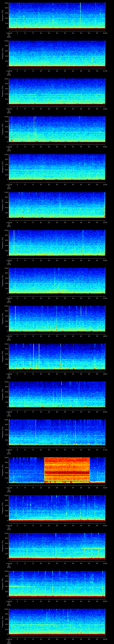The image size is (114, 644).
Task: Click the 6:38:00 start time label
Action: click(x=9, y=374)
